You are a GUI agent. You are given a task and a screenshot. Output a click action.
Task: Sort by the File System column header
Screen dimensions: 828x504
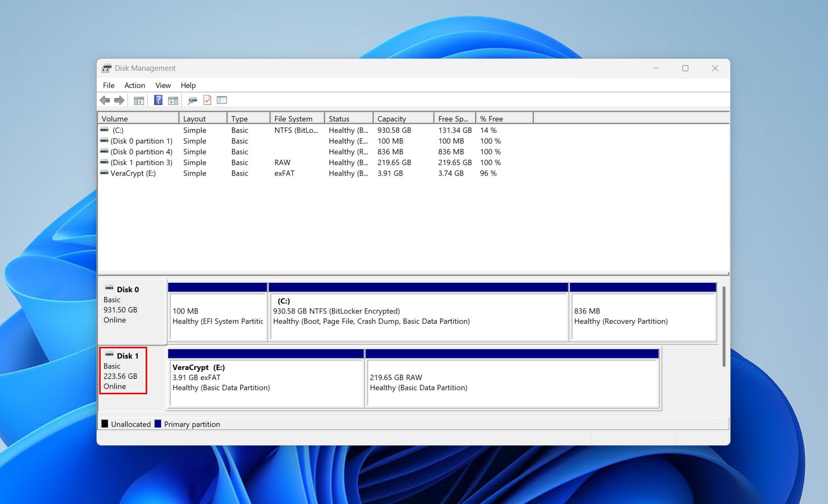[297, 118]
